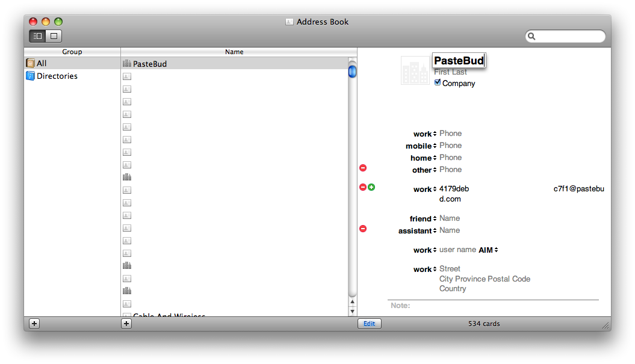Switch to card and columns view
Viewport: 635px width, 364px height.
pos(37,36)
